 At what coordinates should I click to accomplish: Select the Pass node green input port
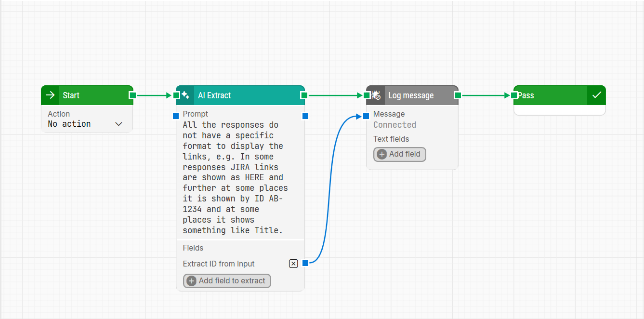(514, 95)
